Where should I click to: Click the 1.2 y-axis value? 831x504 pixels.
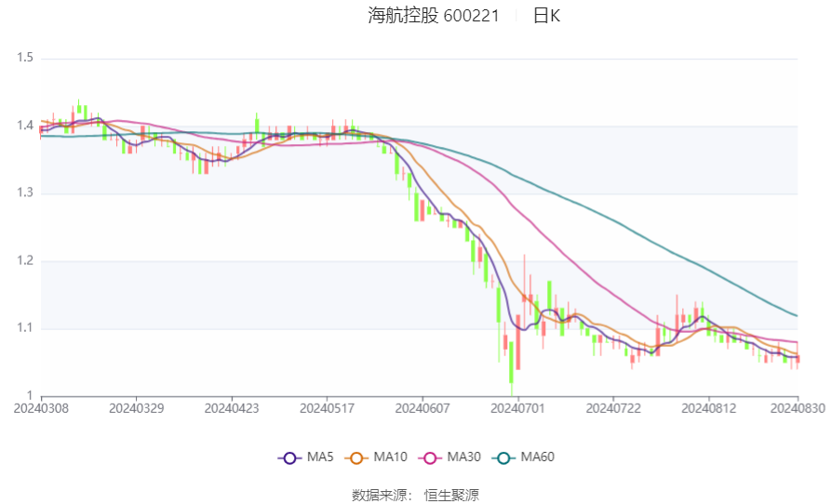tap(24, 260)
